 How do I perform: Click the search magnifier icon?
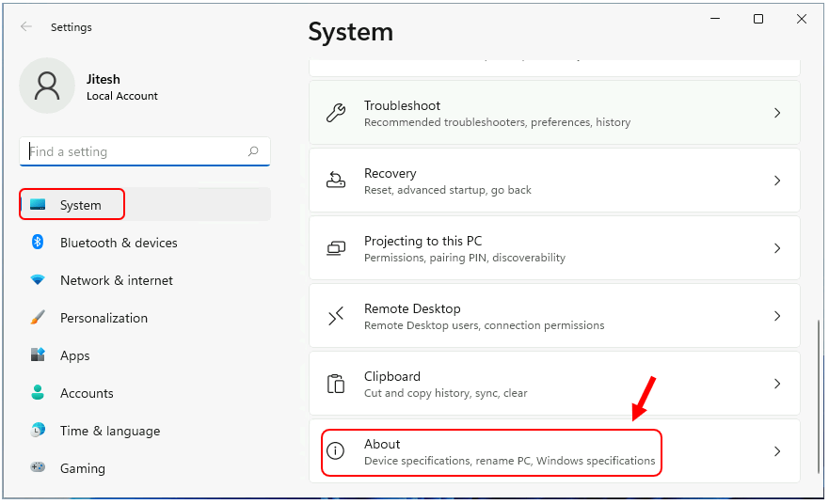coord(253,151)
